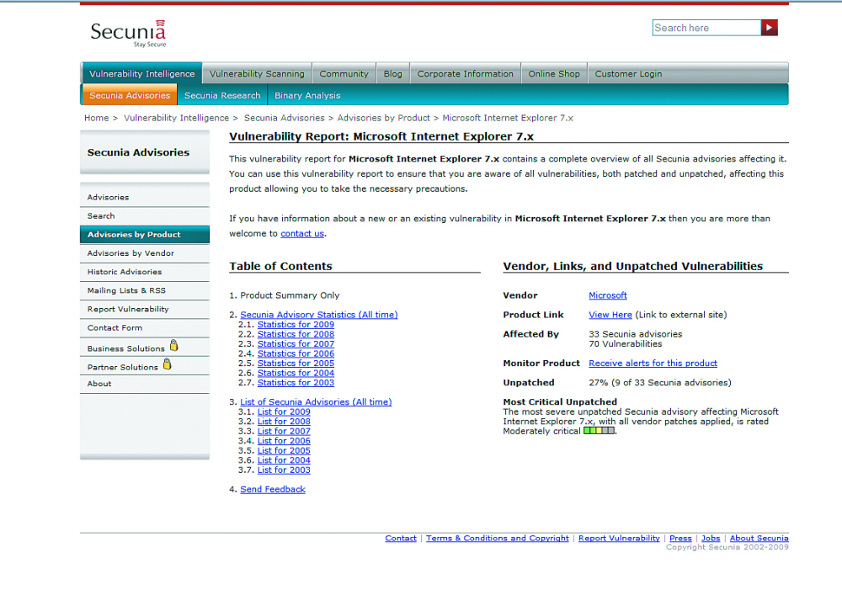The height and width of the screenshot is (616, 842).
Task: Go to Binary Analysis subtab
Action: coord(307,96)
